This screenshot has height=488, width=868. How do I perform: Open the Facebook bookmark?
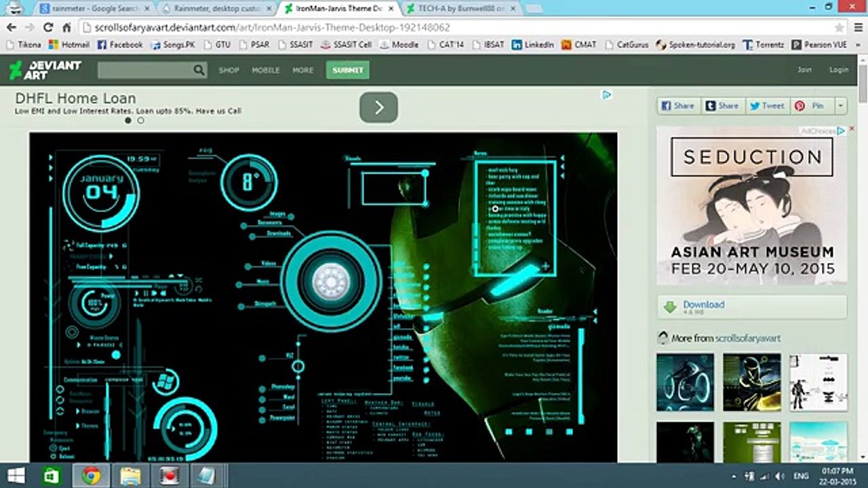[x=120, y=45]
